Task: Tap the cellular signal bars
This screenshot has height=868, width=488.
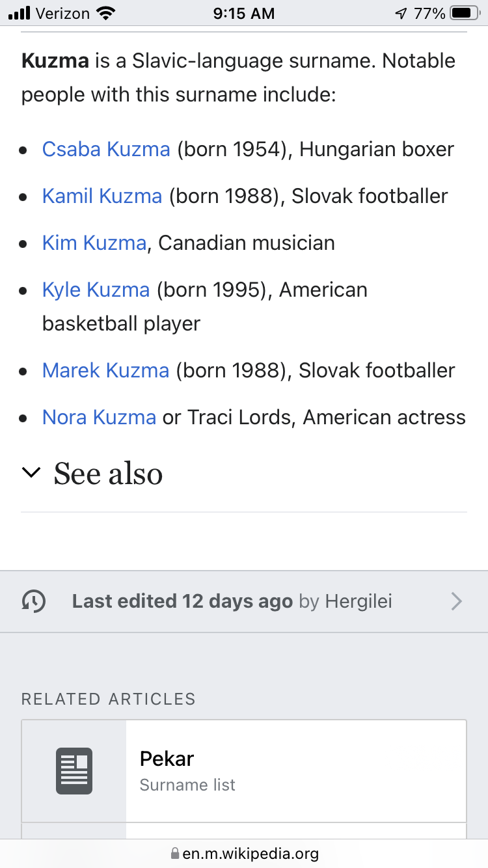Action: pos(20,13)
